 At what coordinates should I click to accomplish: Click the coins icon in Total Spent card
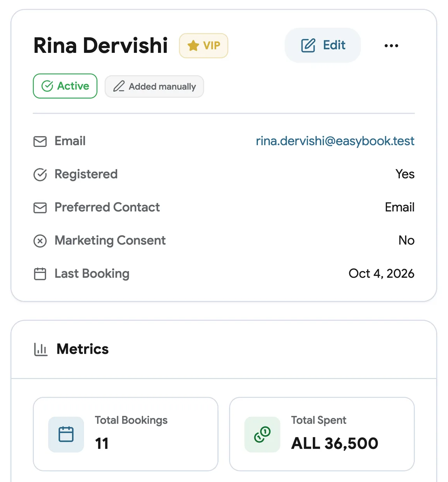(262, 434)
